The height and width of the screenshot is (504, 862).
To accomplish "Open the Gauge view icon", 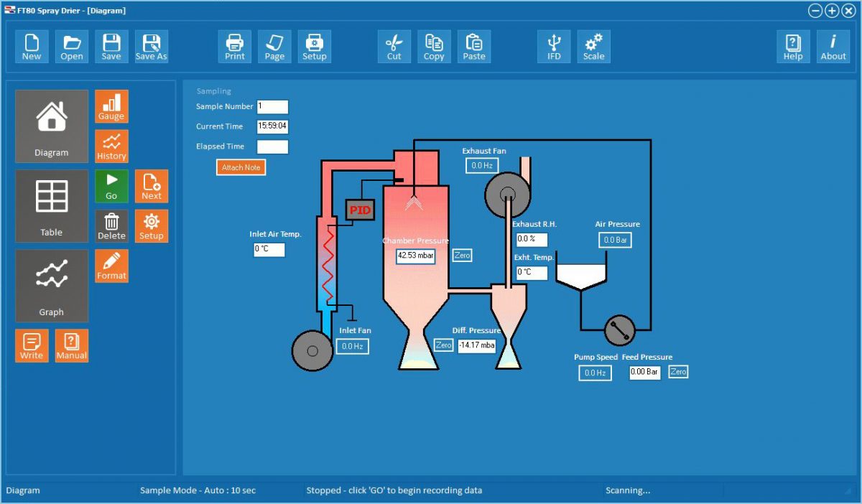I will tap(111, 106).
